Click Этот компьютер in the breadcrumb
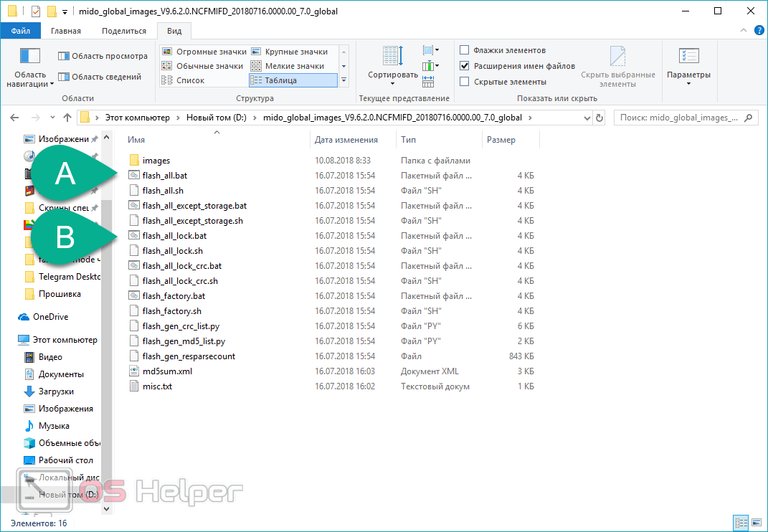This screenshot has width=768, height=532. click(x=137, y=118)
